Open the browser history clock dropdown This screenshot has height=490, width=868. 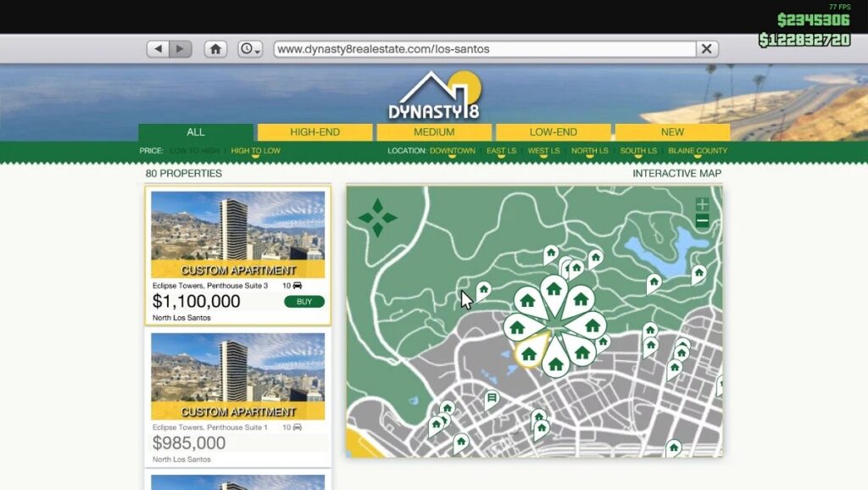click(x=250, y=48)
